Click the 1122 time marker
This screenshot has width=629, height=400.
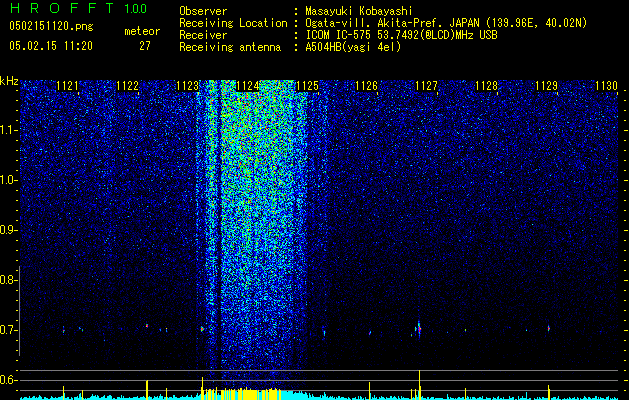click(127, 86)
